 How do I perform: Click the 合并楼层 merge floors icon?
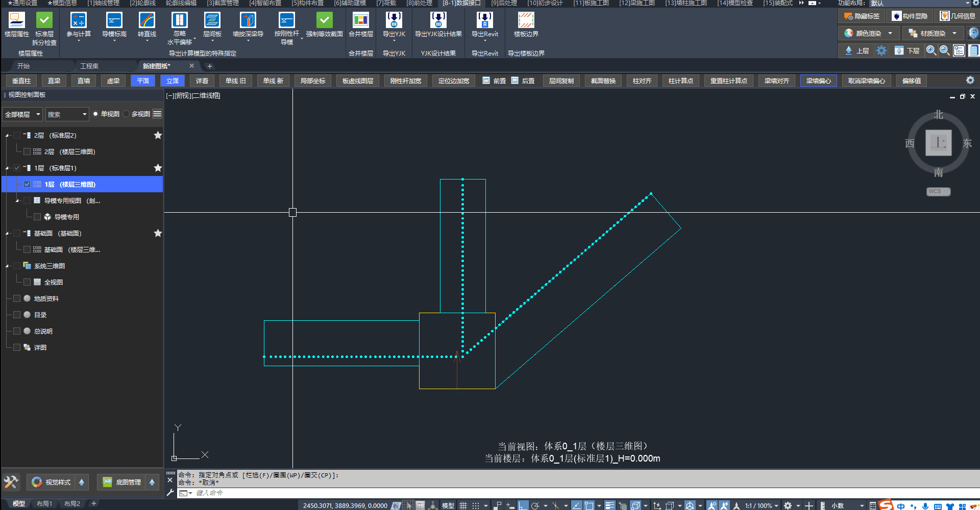click(360, 20)
